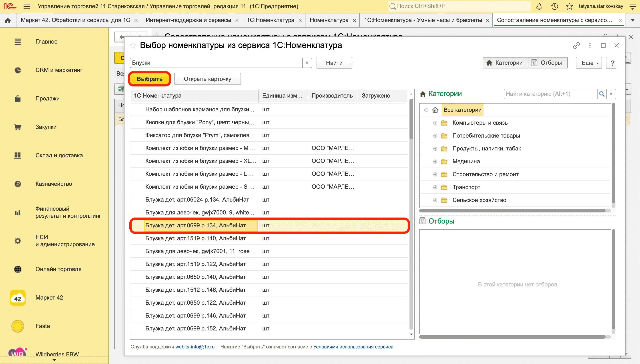Image resolution: width=640 pixels, height=364 pixels.
Task: Select row Блузка дет. арт.06024 р.134
Action: (269, 200)
